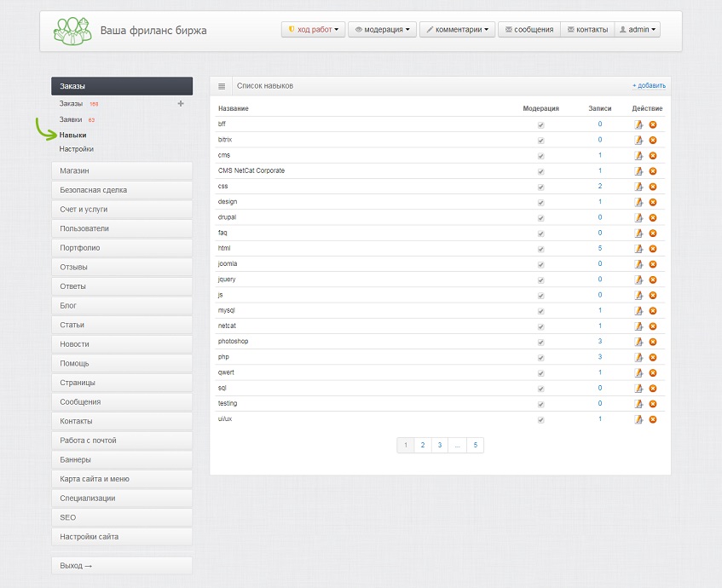This screenshot has width=722, height=588.
Task: Open the Специализации sidebar section
Action: 122,499
